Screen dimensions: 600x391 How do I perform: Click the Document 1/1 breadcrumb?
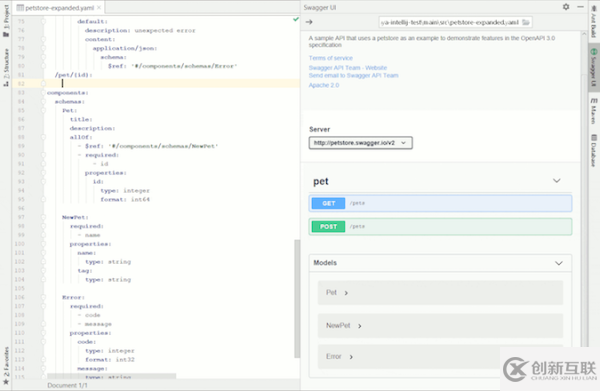coord(67,385)
